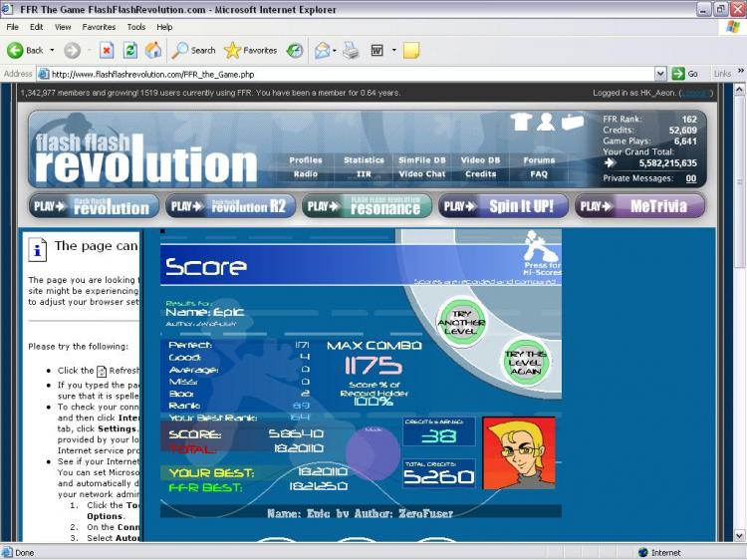
Task: Expand the Back button history dropdown arrow
Action: click(51, 50)
